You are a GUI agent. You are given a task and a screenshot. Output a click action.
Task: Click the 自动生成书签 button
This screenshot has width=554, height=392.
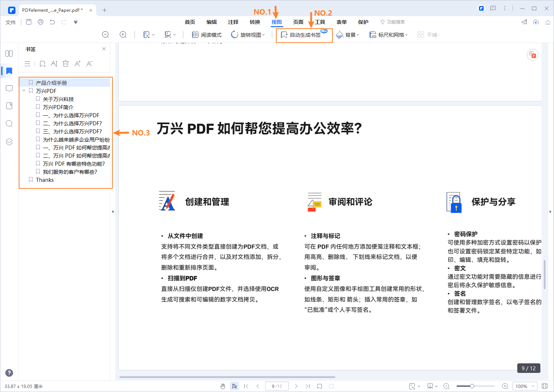tap(304, 35)
